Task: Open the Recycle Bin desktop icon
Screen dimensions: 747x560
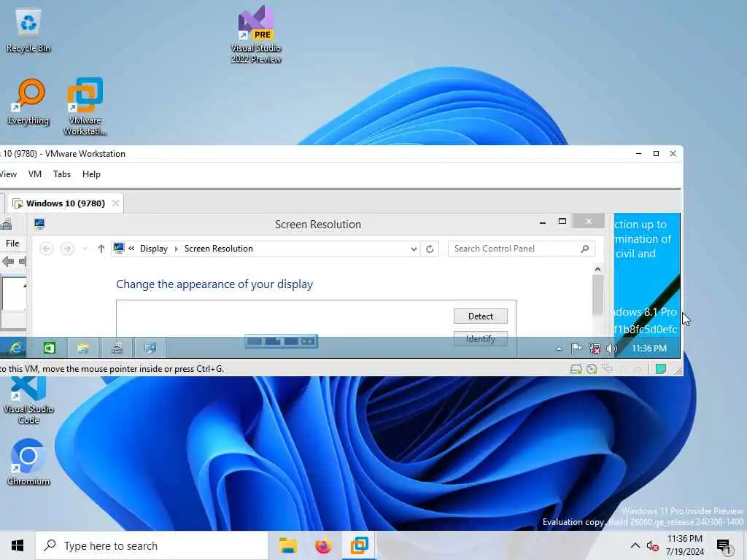Action: coord(28,31)
